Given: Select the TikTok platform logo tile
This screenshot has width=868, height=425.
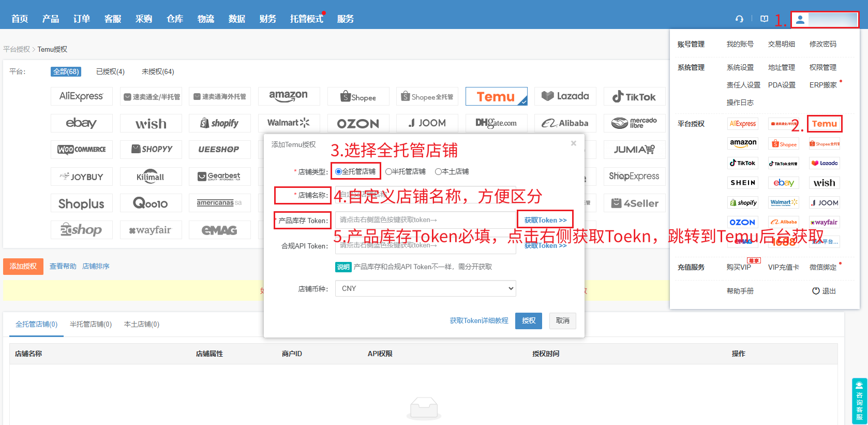Looking at the screenshot, I should (634, 96).
